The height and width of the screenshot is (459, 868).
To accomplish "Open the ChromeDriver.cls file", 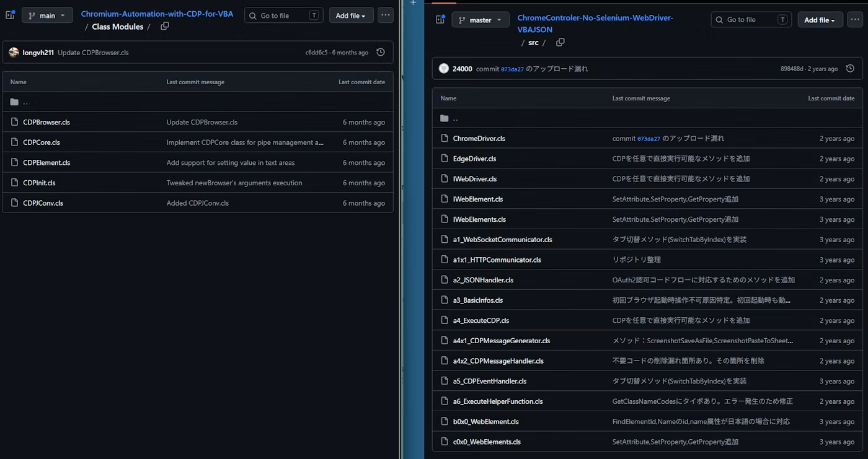I will coord(479,138).
